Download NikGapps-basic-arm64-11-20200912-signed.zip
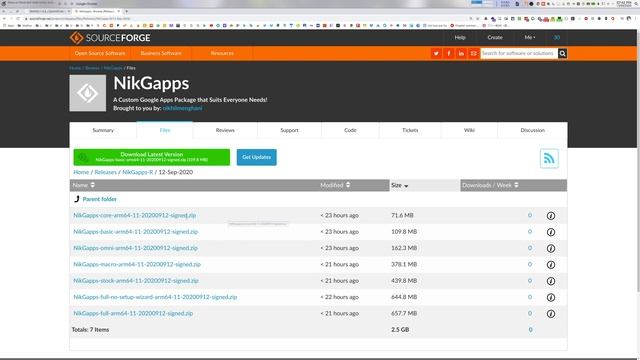This screenshot has width=640, height=360. [x=136, y=231]
